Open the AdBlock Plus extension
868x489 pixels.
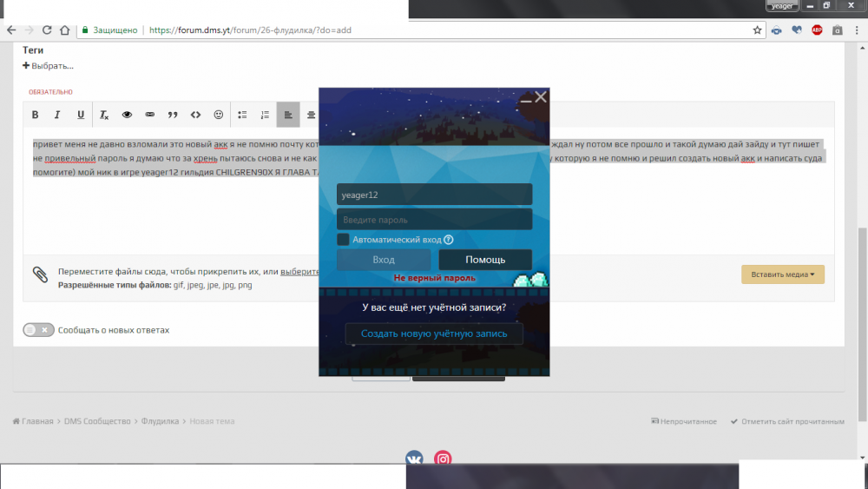pos(817,30)
